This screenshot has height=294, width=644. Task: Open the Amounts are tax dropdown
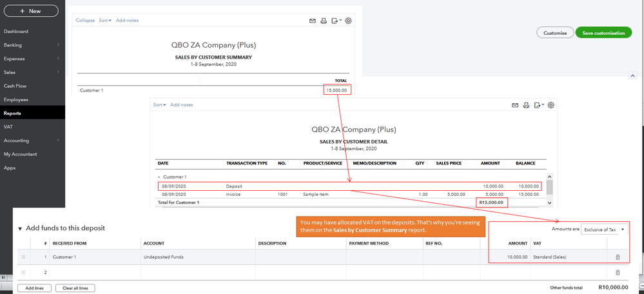click(x=605, y=230)
